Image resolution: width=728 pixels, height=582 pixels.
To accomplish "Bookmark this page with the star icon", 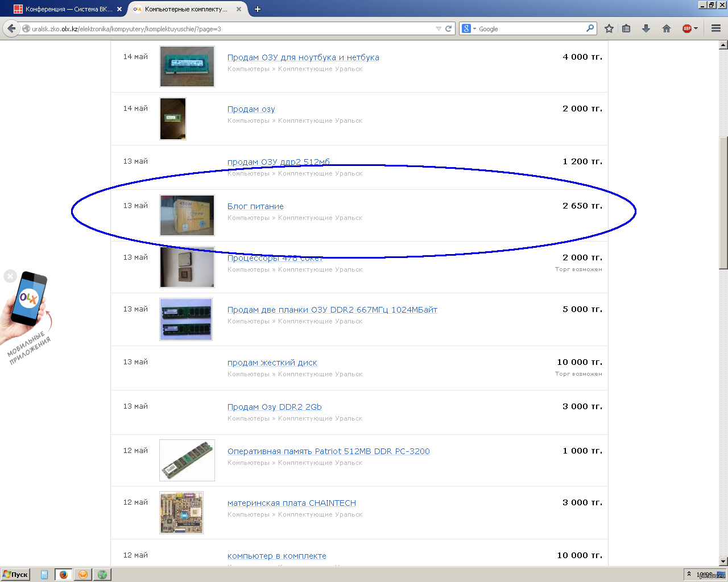I will pyautogui.click(x=609, y=28).
